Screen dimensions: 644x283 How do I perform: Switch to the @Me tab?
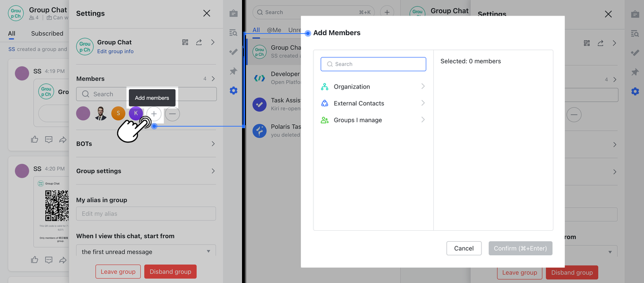point(274,30)
